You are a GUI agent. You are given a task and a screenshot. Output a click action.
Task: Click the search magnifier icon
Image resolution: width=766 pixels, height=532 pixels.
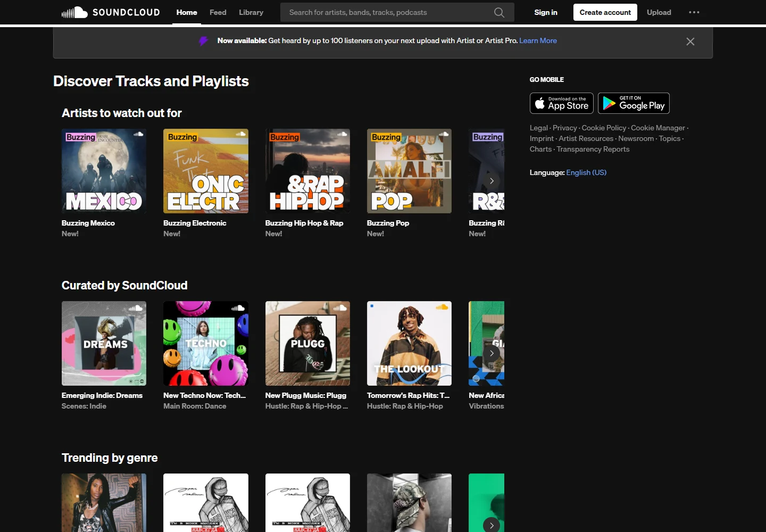click(x=499, y=12)
